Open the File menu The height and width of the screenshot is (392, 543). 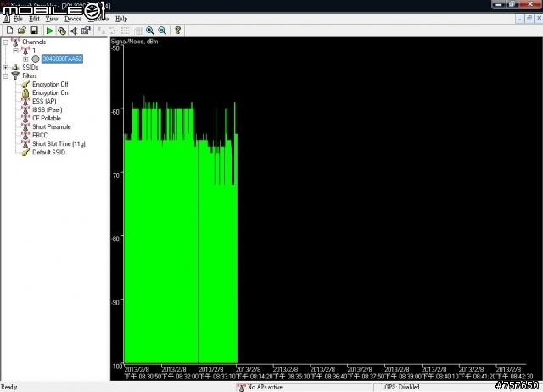pyautogui.click(x=18, y=19)
